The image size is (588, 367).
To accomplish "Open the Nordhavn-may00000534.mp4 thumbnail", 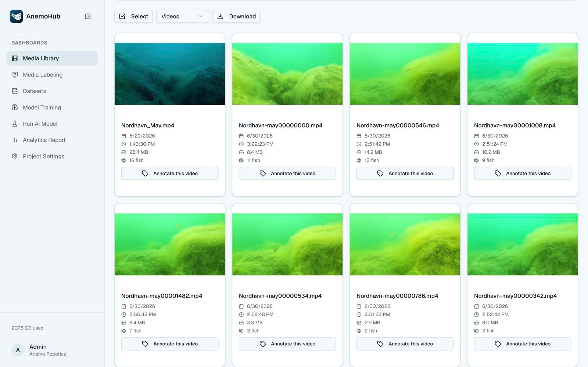I will [287, 244].
